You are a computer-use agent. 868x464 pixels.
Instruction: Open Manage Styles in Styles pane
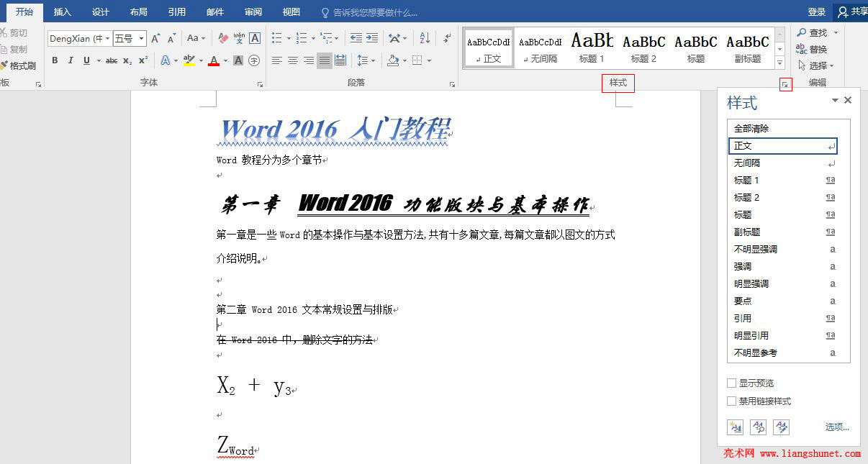pos(781,427)
